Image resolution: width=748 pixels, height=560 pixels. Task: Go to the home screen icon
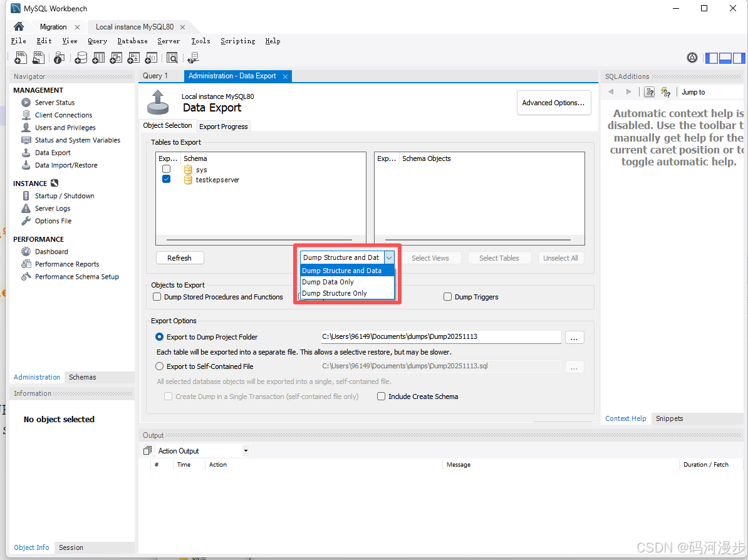pos(19,26)
